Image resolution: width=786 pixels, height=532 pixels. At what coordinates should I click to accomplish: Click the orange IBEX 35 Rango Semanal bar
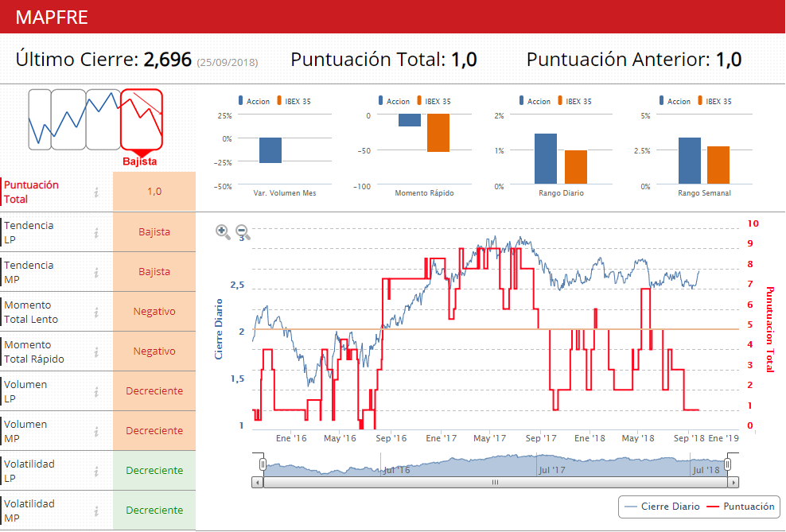coord(718,165)
